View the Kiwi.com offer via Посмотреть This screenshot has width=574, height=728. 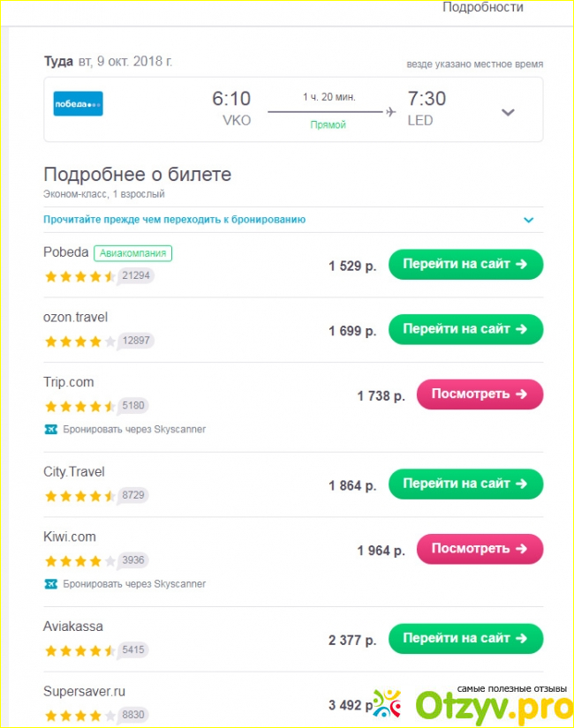[x=480, y=549]
